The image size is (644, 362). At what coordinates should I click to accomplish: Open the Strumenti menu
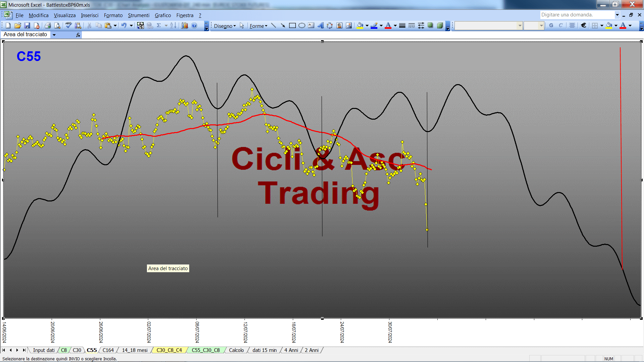coord(139,15)
